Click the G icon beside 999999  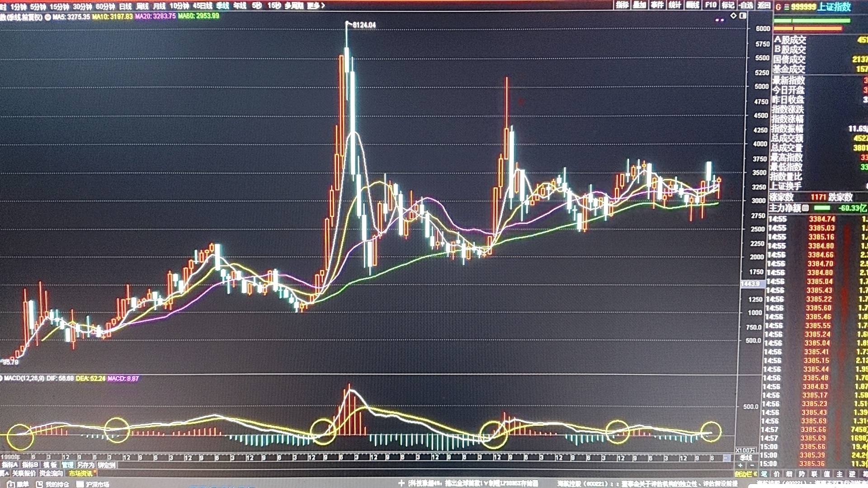(x=778, y=7)
